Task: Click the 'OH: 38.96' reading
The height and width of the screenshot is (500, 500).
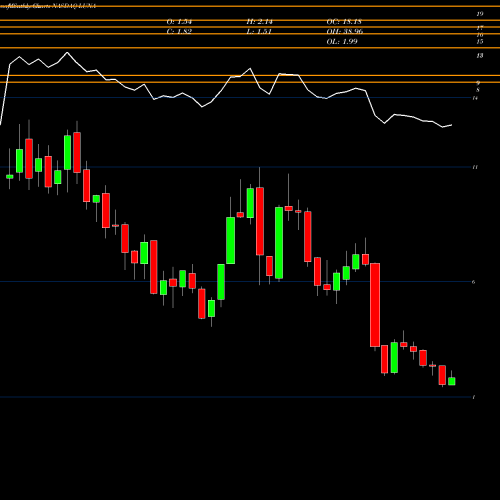Action: (x=345, y=32)
